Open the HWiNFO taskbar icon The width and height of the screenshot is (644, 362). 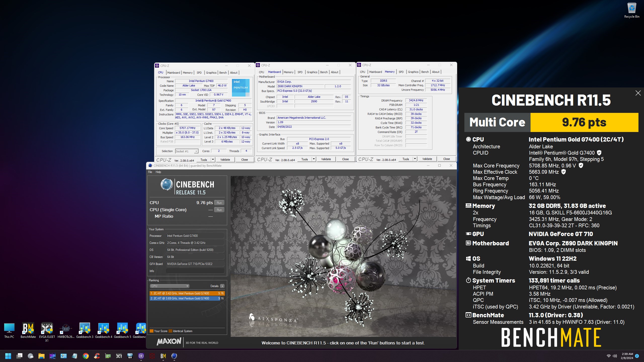[130, 356]
